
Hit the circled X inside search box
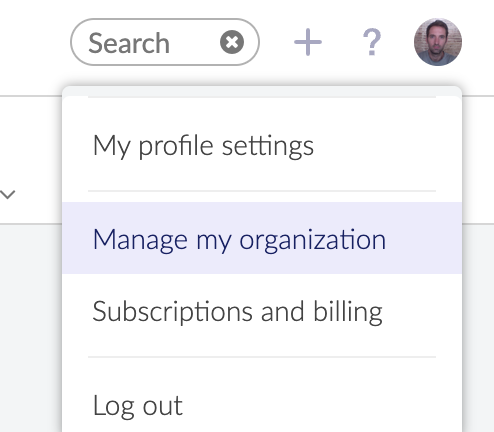[x=232, y=42]
